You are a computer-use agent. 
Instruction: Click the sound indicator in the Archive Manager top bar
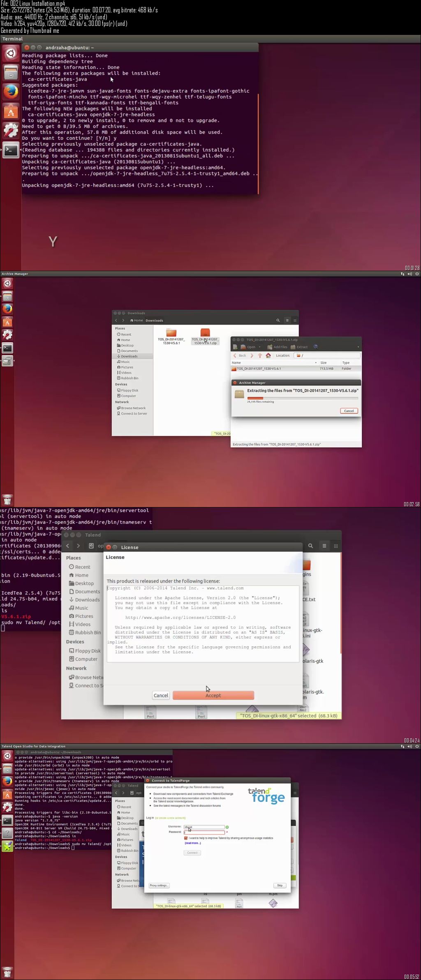pos(409,274)
